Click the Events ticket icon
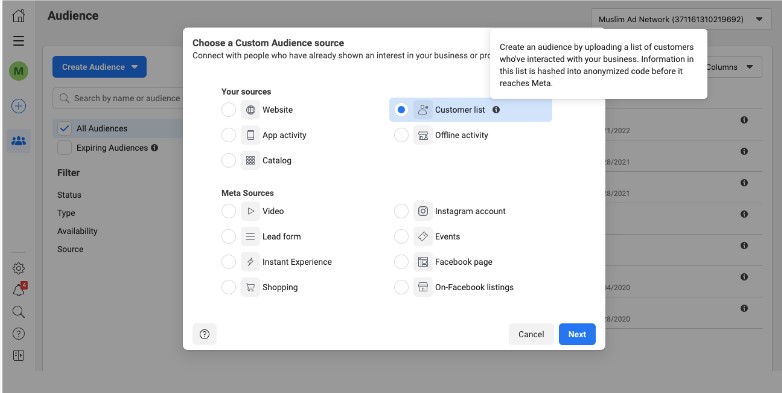782x393 pixels. coord(423,236)
